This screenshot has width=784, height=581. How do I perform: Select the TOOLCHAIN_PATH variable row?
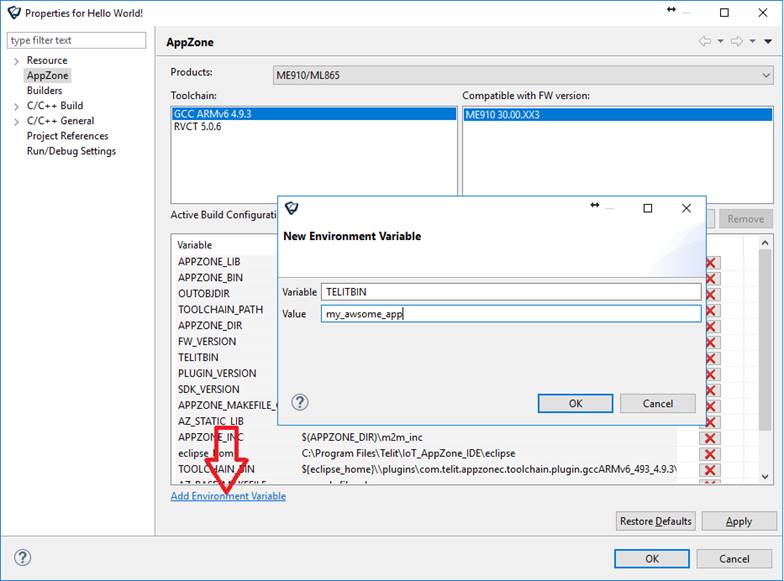(x=220, y=310)
